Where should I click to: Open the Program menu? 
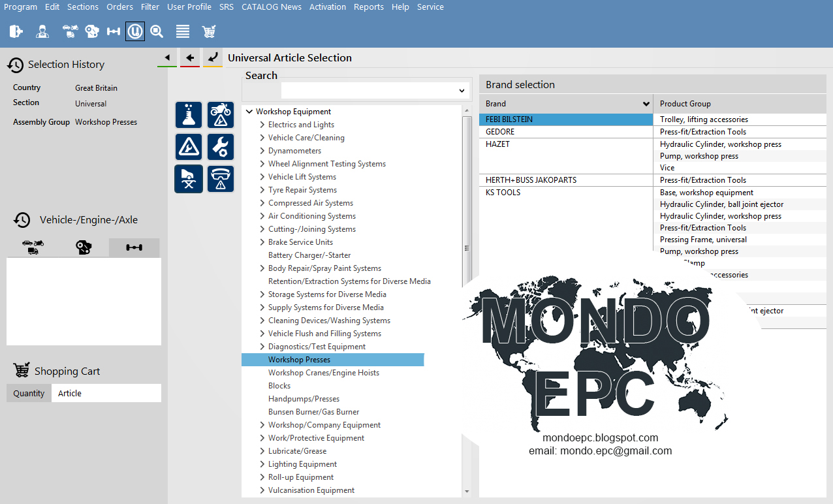pos(21,7)
